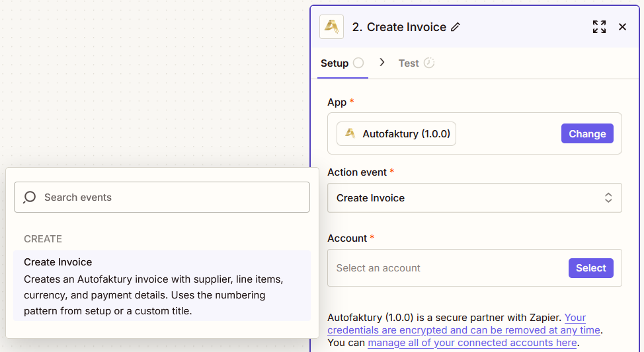The image size is (644, 352).
Task: Click the pencil icon to rename step
Action: pos(456,27)
